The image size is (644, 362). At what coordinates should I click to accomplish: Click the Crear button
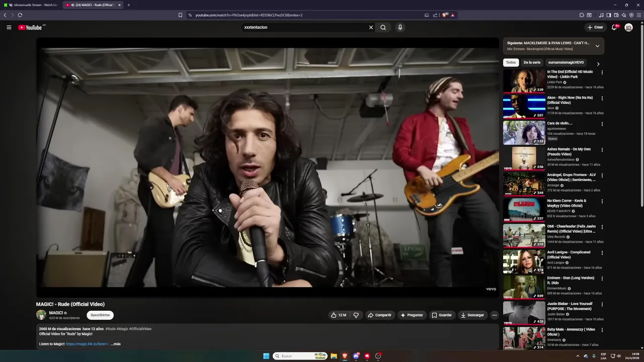coord(595,27)
